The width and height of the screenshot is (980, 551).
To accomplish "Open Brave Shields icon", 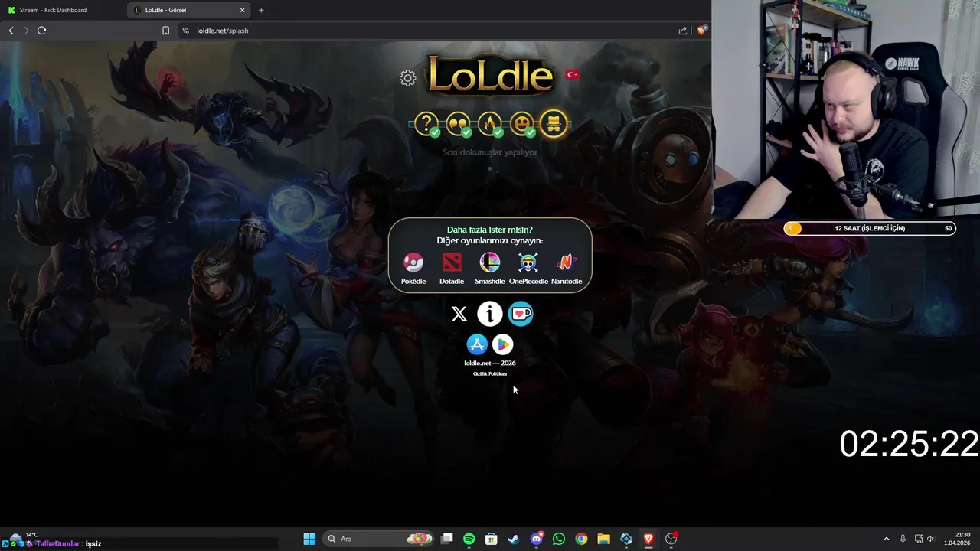I will [x=701, y=31].
